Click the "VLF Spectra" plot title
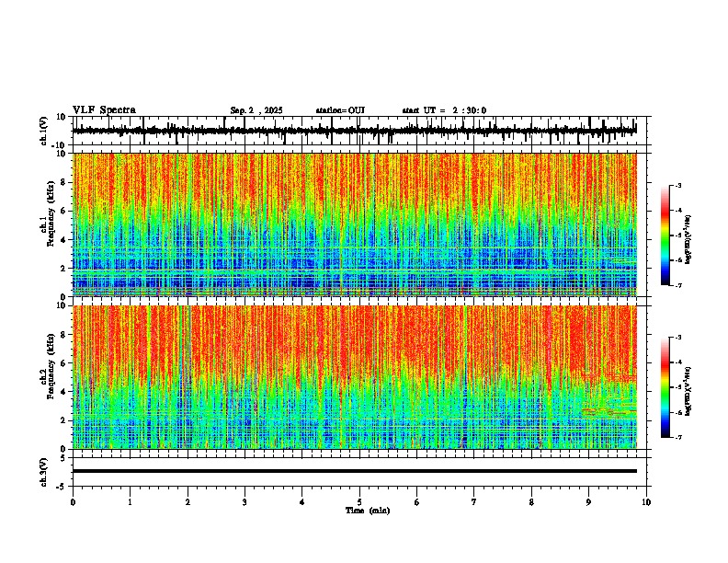Viewport: 728px width, 563px height. [104, 110]
